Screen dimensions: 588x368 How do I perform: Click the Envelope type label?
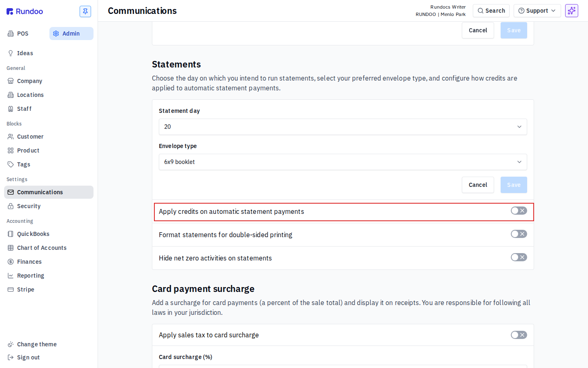(x=178, y=146)
